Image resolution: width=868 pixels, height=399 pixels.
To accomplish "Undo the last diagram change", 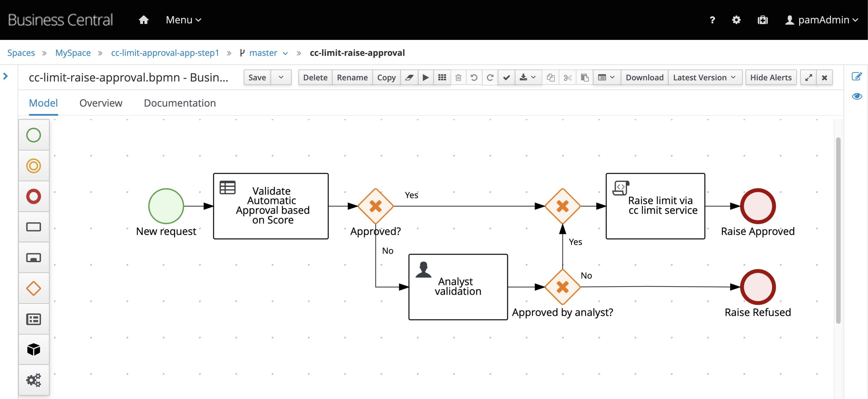I will (474, 78).
